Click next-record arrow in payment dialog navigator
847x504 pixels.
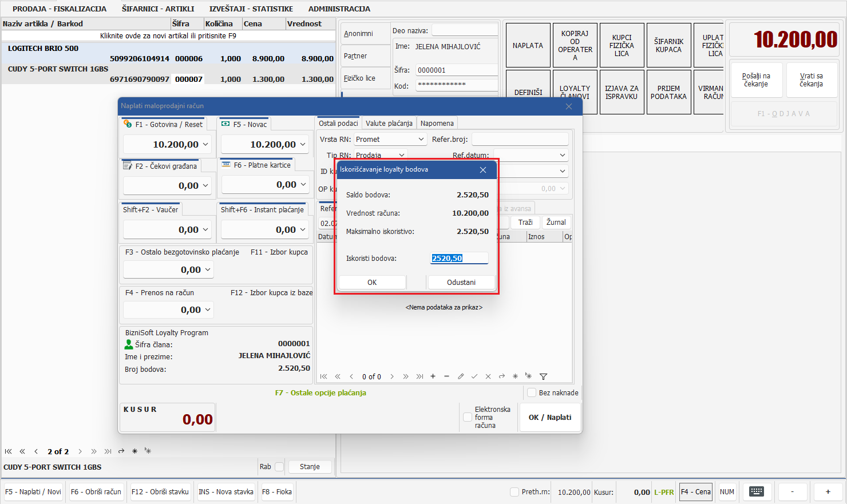(x=392, y=376)
